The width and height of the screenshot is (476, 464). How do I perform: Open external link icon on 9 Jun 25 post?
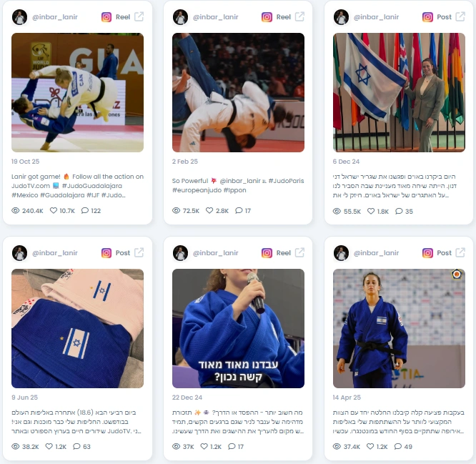(x=139, y=252)
